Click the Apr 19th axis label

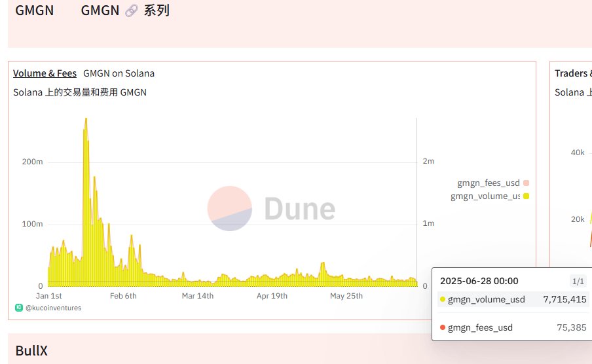[272, 296]
